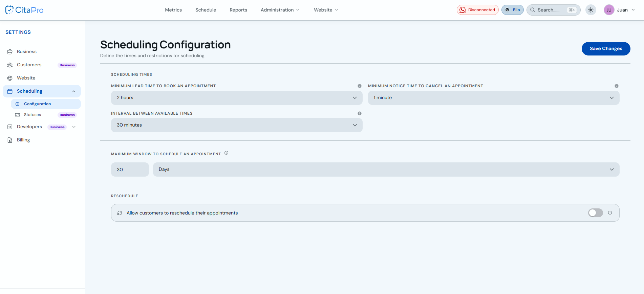Expand the Administration menu
Screen dimensions: 644x294
tap(280, 10)
